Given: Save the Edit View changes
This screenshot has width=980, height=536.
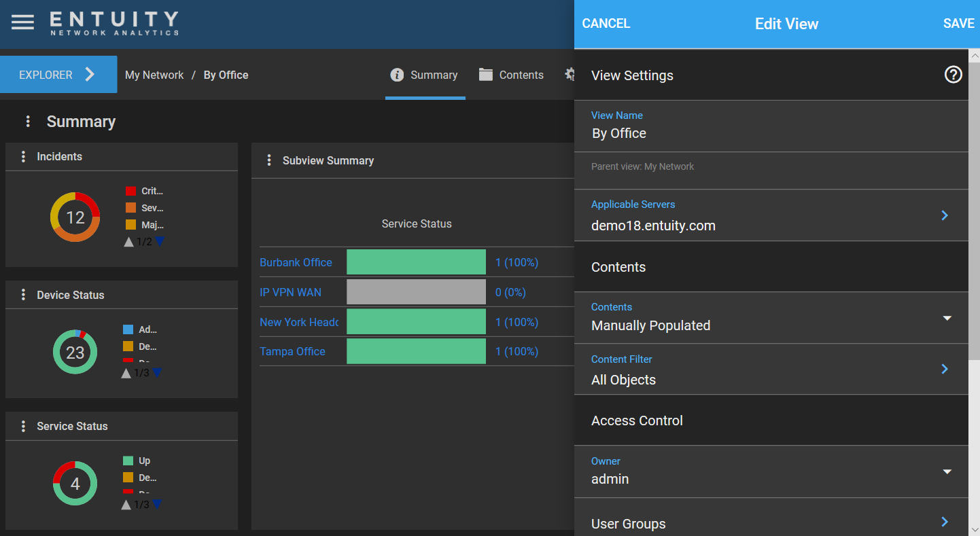Looking at the screenshot, I should point(958,24).
